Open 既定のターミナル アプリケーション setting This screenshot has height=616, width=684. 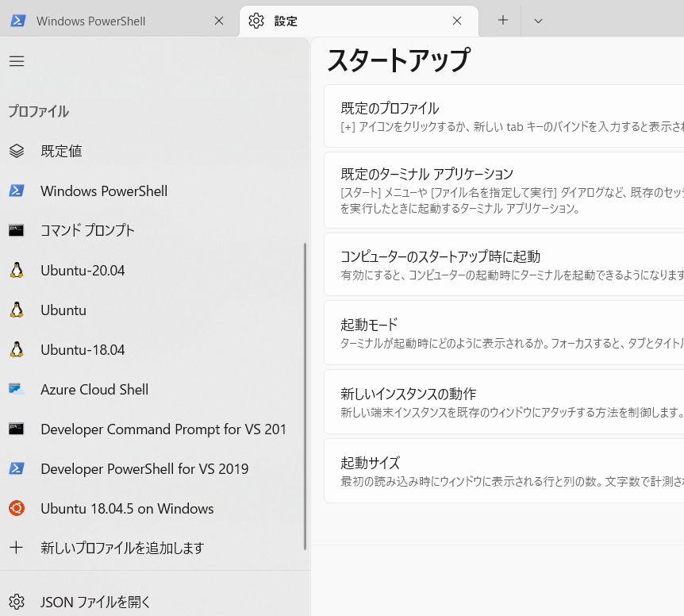(x=504, y=191)
